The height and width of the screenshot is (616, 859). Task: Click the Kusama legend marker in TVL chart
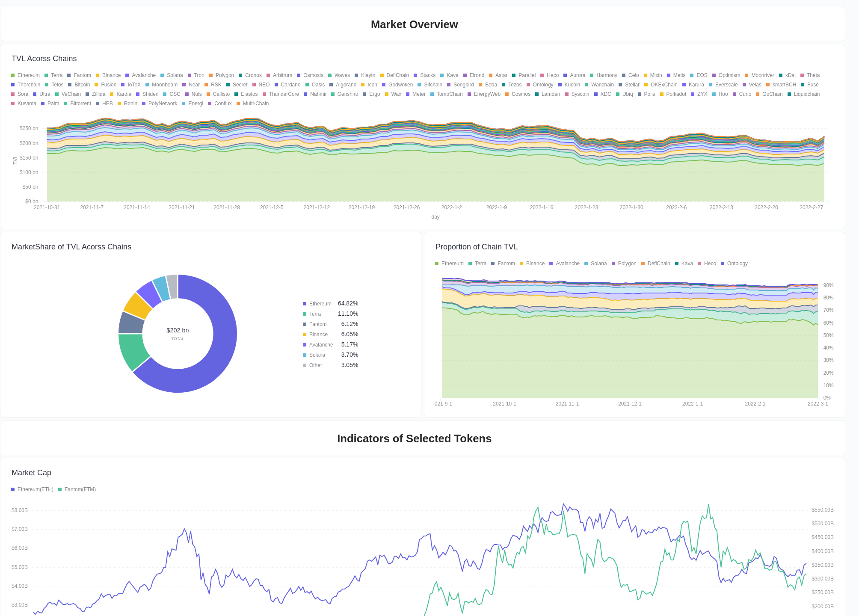[13, 103]
